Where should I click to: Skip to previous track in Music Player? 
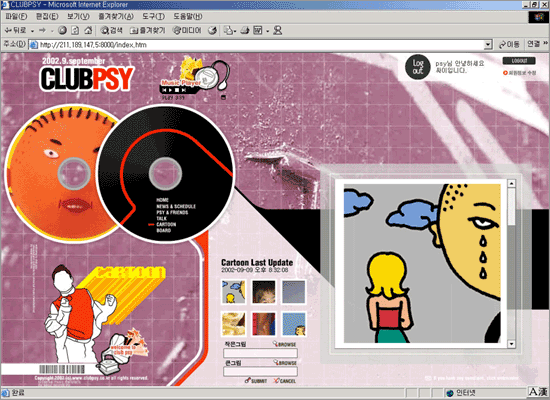point(164,90)
